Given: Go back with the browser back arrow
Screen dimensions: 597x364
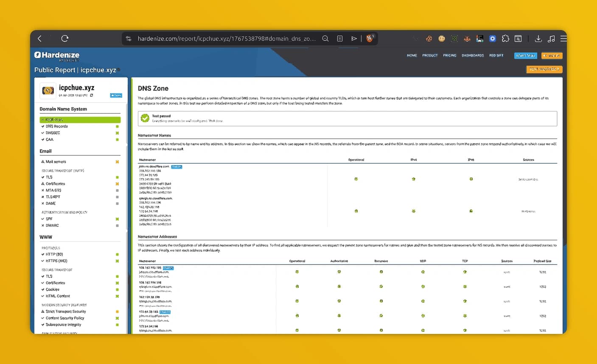Looking at the screenshot, I should [x=40, y=39].
